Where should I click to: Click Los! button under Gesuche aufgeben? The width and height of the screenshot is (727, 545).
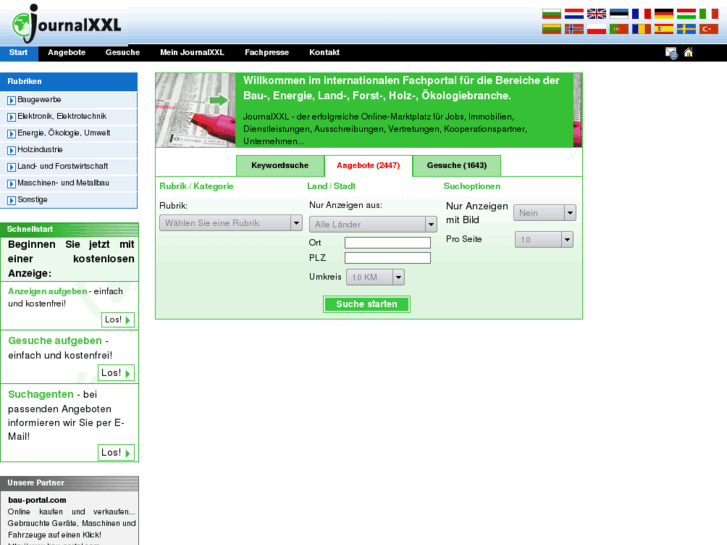(x=116, y=373)
